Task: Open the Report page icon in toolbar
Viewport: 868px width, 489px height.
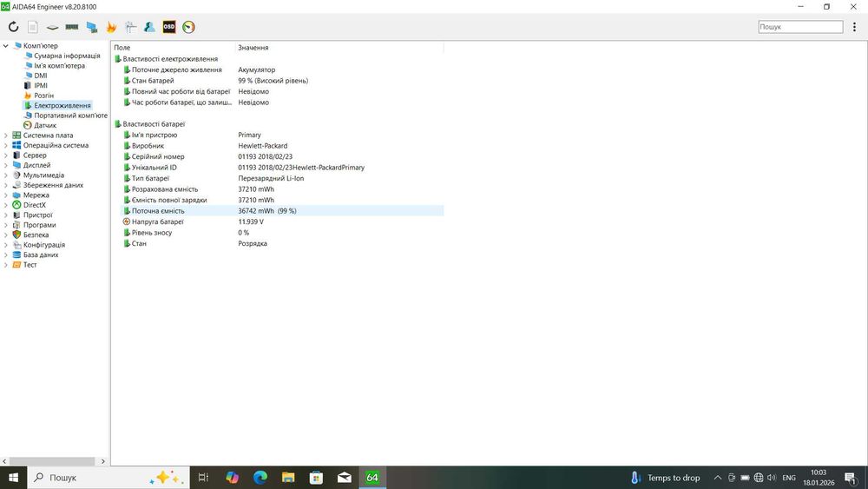Action: 33,27
